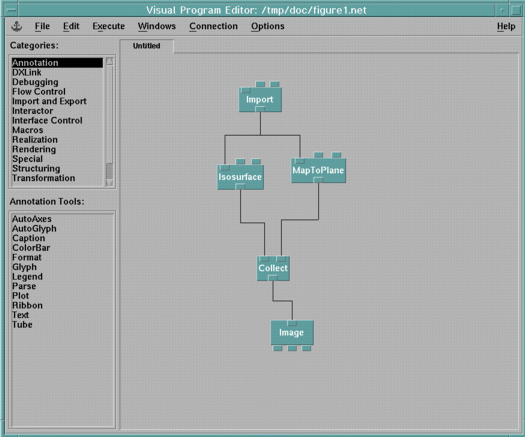Click the Import node's output port
The width and height of the screenshot is (525, 437).
pyautogui.click(x=260, y=109)
